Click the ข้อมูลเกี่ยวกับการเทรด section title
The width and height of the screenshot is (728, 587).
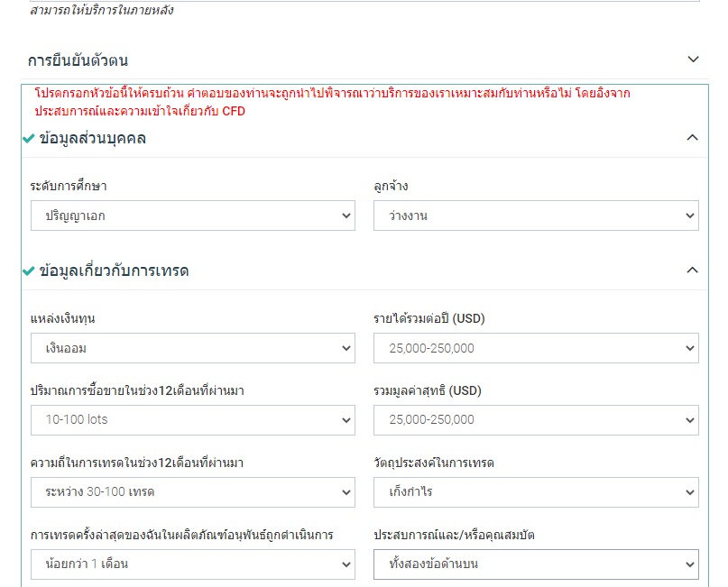point(115,271)
